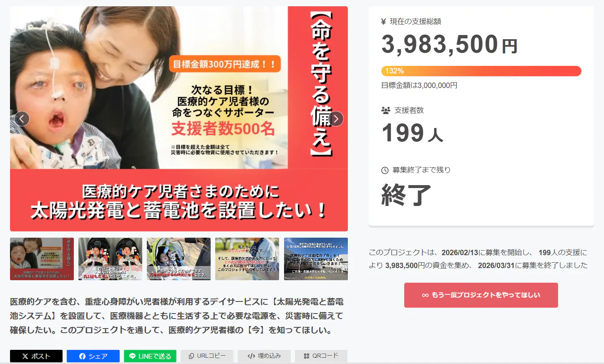Select the first thumbnail with the red banner
The height and width of the screenshot is (364, 604).
coord(42,259)
